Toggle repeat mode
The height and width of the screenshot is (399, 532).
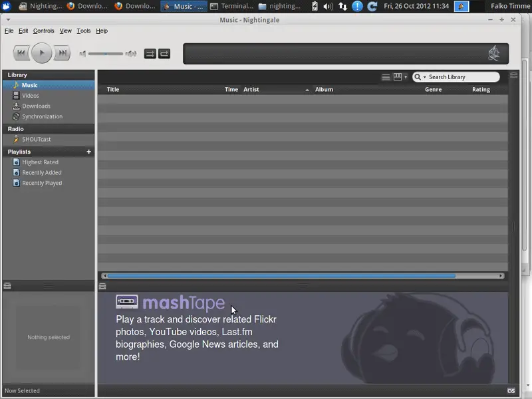tap(164, 54)
